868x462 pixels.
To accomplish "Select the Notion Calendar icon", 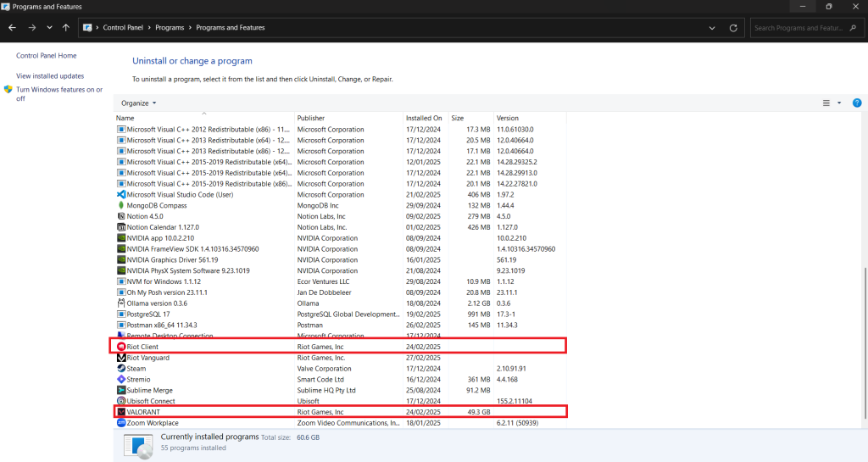I will 121,227.
